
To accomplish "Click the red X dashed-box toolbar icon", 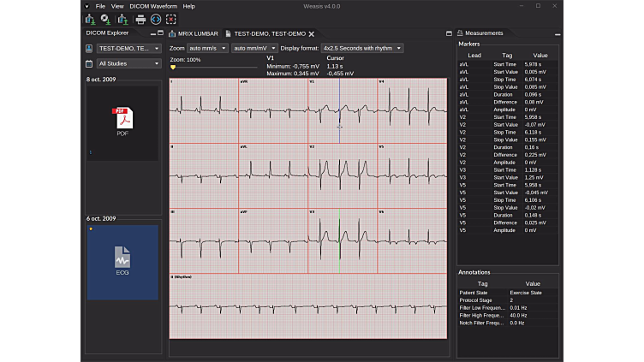I will click(171, 19).
